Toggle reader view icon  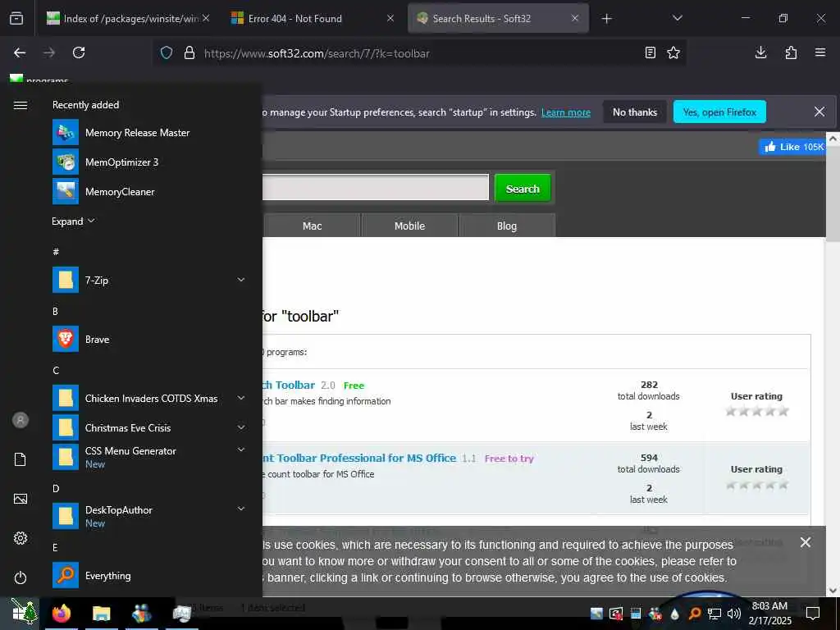(650, 52)
